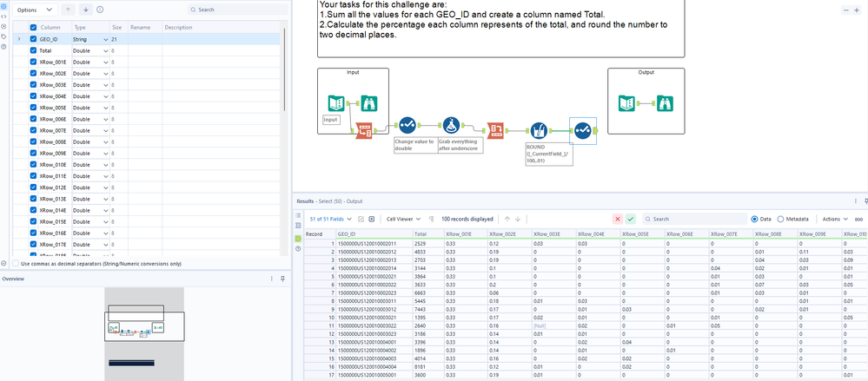Toggle the select-all Column header checkbox

pyautogui.click(x=33, y=27)
